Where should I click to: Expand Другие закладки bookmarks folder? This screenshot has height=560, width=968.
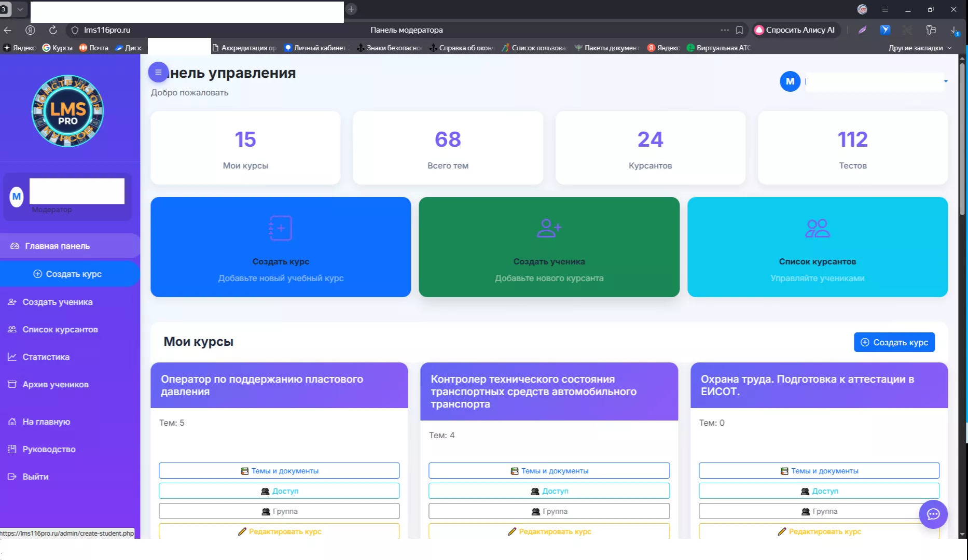[920, 48]
